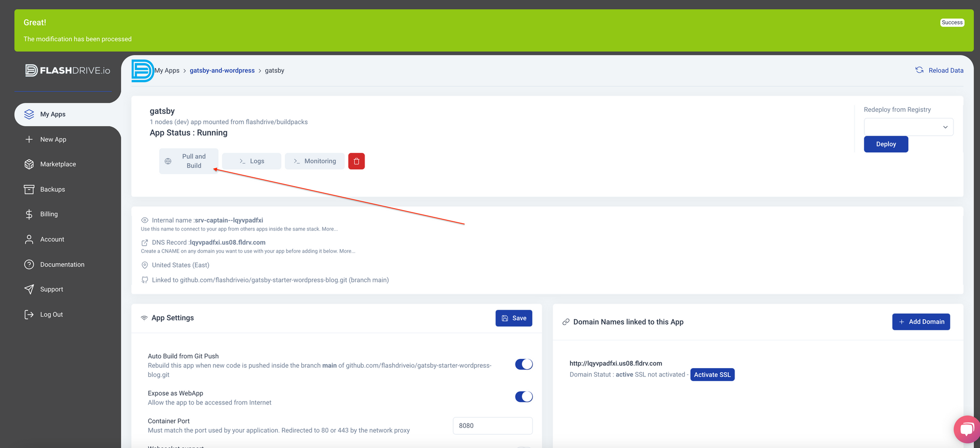
Task: Click More link after adding it below
Action: pos(347,251)
